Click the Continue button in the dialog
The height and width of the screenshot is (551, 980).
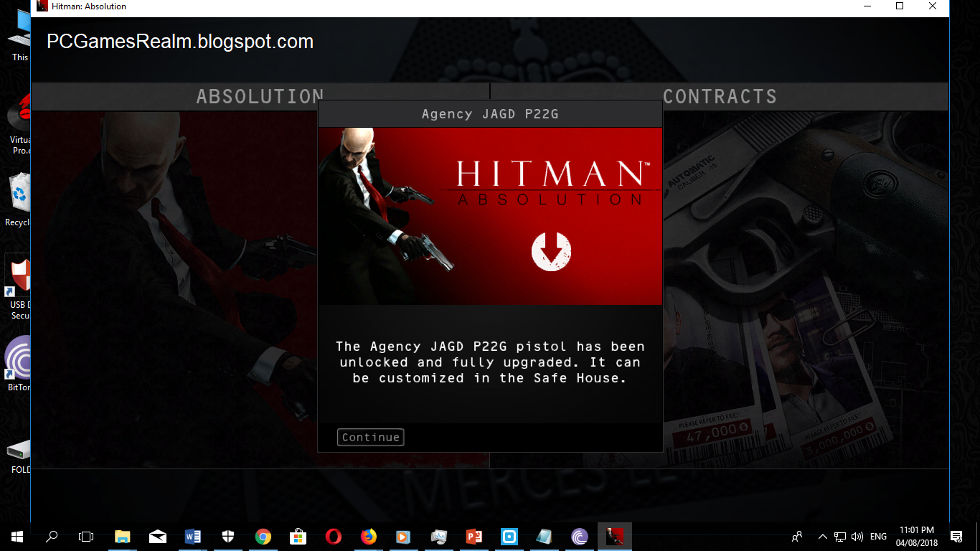[x=370, y=438]
